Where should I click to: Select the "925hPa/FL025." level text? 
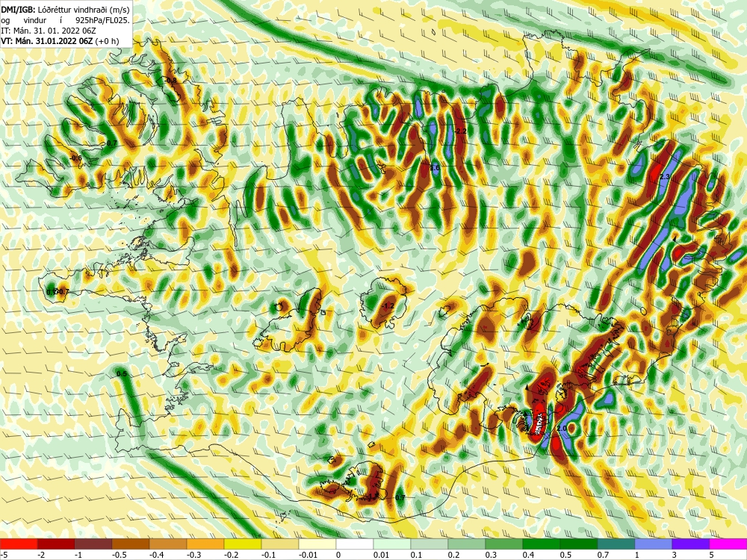point(102,20)
